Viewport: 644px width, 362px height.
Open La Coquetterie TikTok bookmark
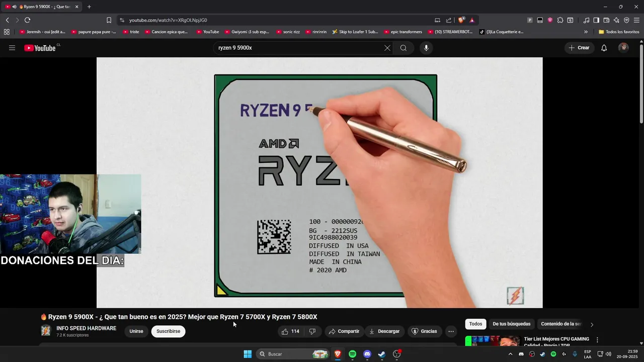point(501,32)
